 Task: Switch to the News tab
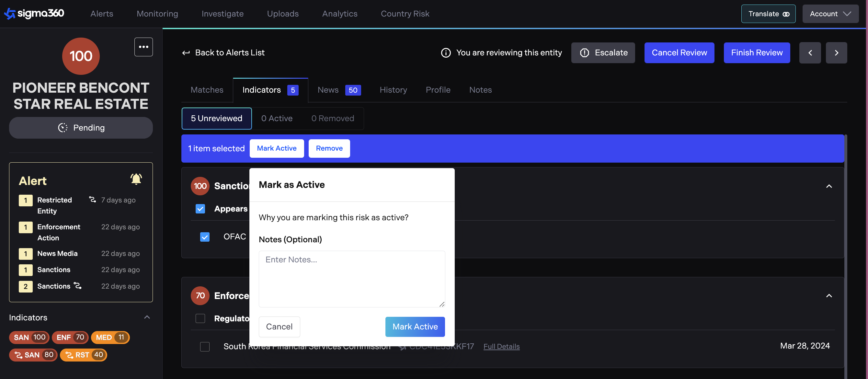pyautogui.click(x=328, y=90)
